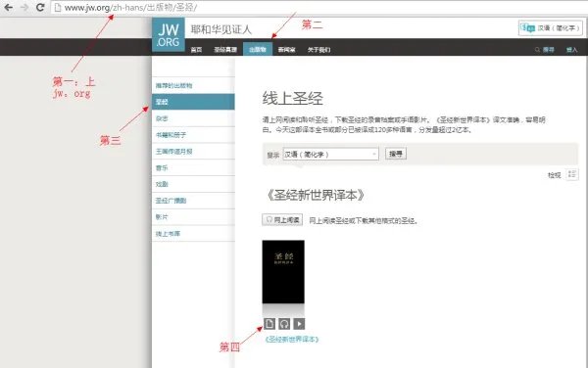The image size is (588, 368).
Task: Click the address bar URL field
Action: (x=318, y=8)
